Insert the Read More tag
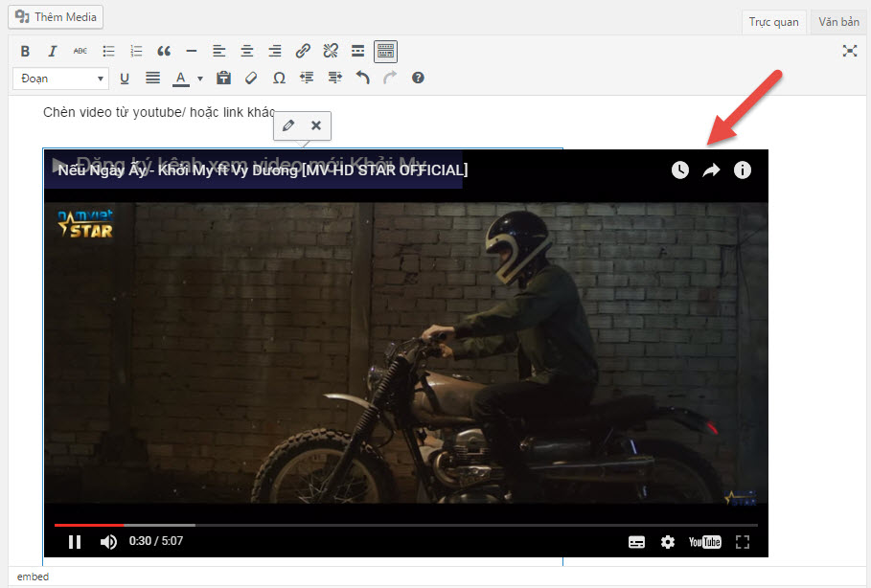871x588 pixels. coord(357,51)
